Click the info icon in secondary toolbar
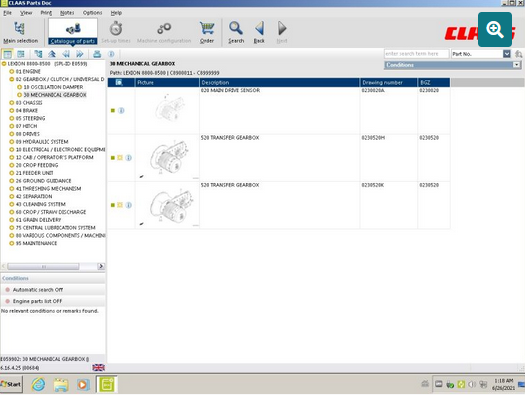 tap(111, 54)
